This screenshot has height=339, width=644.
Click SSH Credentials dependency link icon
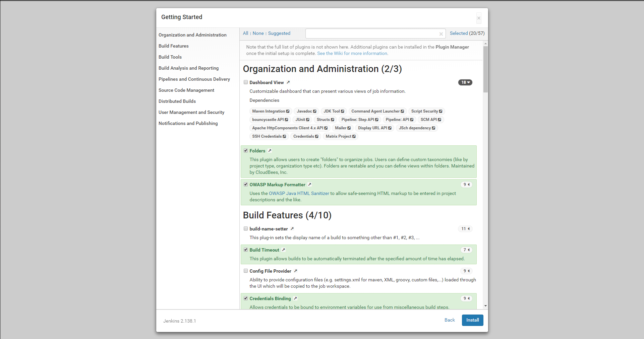coord(284,136)
